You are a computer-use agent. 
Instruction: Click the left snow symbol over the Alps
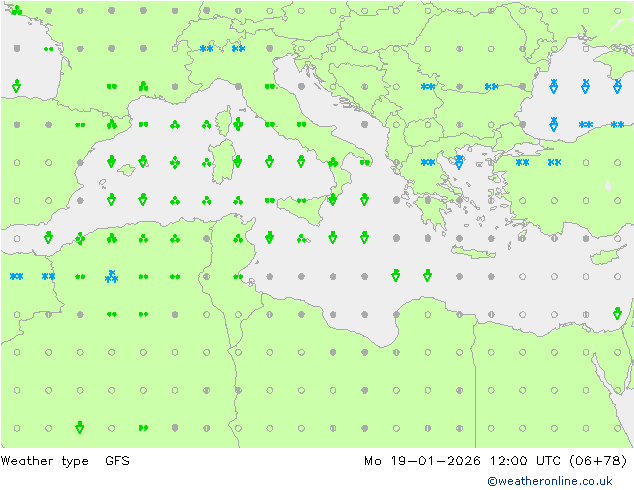[206, 48]
